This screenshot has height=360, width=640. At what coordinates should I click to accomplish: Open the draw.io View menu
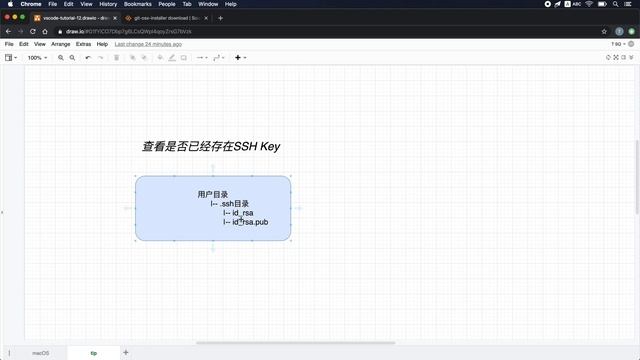tap(40, 44)
